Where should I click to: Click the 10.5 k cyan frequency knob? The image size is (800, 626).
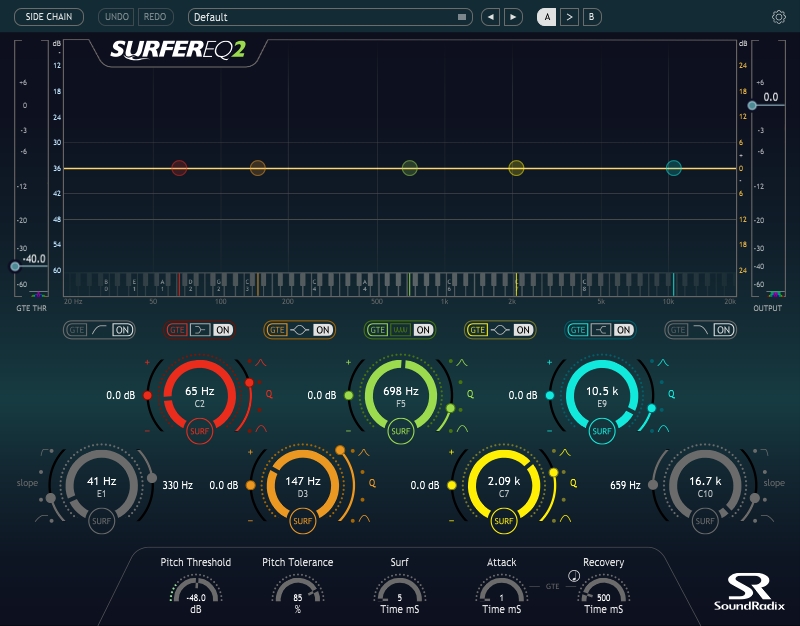click(602, 396)
